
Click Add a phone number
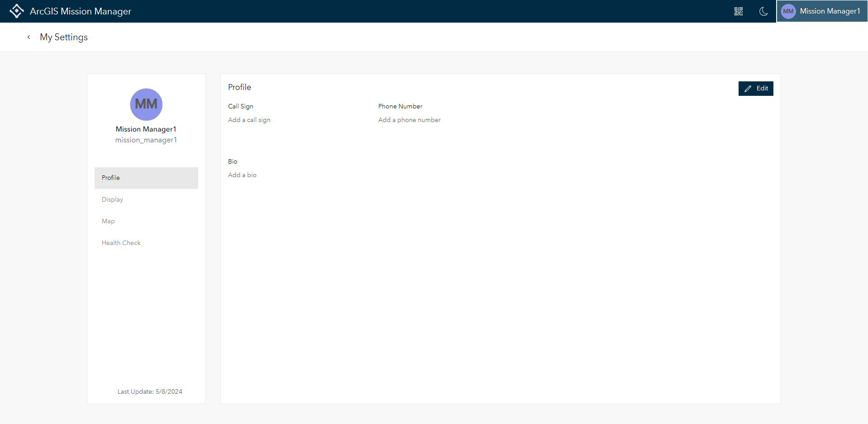coord(409,120)
